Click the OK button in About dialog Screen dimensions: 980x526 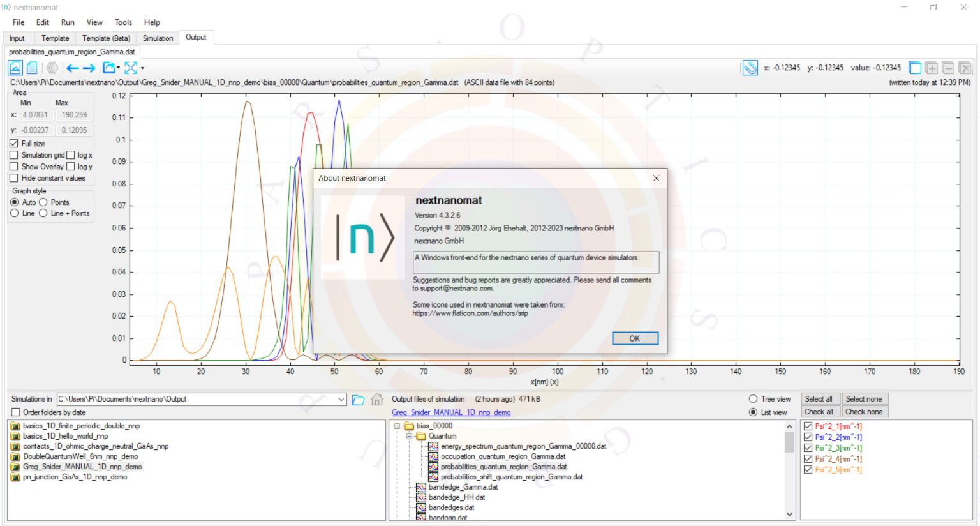635,338
